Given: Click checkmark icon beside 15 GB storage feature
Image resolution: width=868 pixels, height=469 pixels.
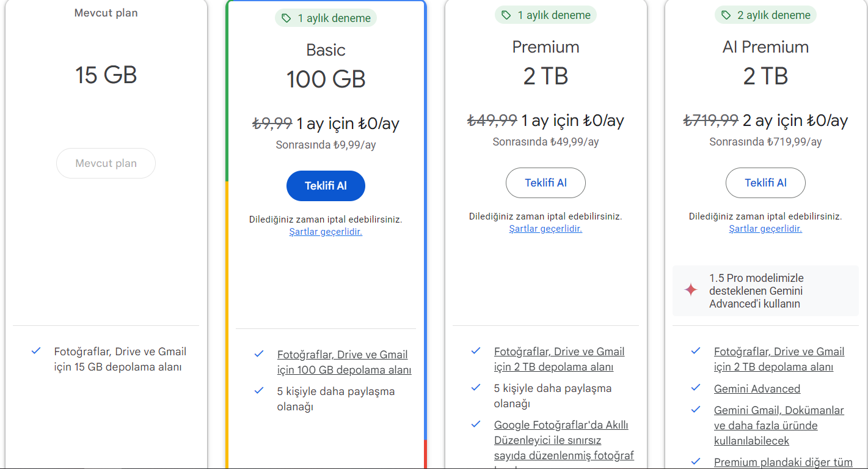Looking at the screenshot, I should coord(36,351).
